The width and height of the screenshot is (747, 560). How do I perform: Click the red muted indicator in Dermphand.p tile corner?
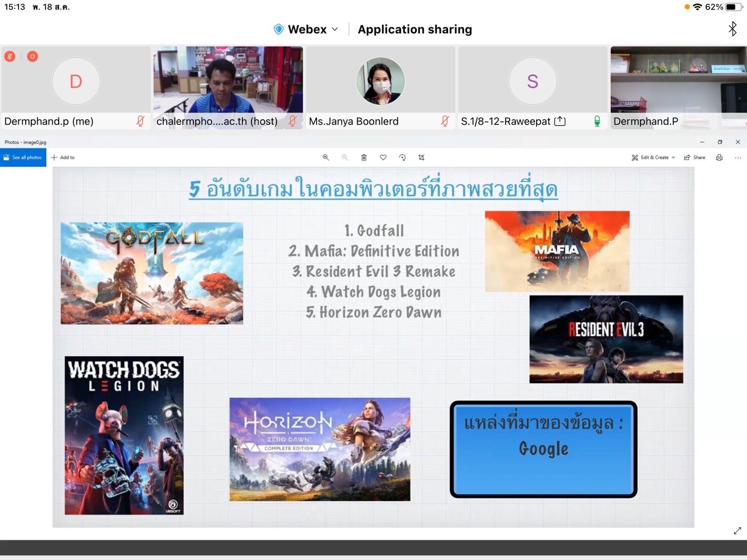tap(10, 57)
